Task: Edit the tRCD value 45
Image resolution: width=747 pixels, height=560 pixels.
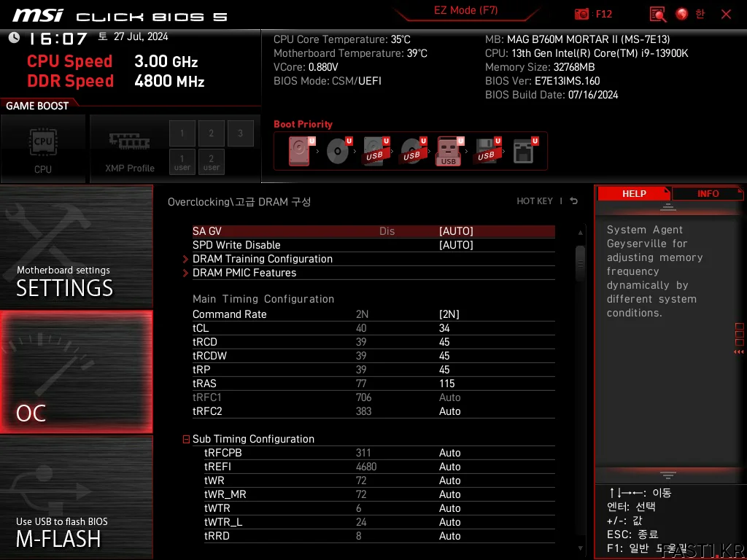Action: 444,342
